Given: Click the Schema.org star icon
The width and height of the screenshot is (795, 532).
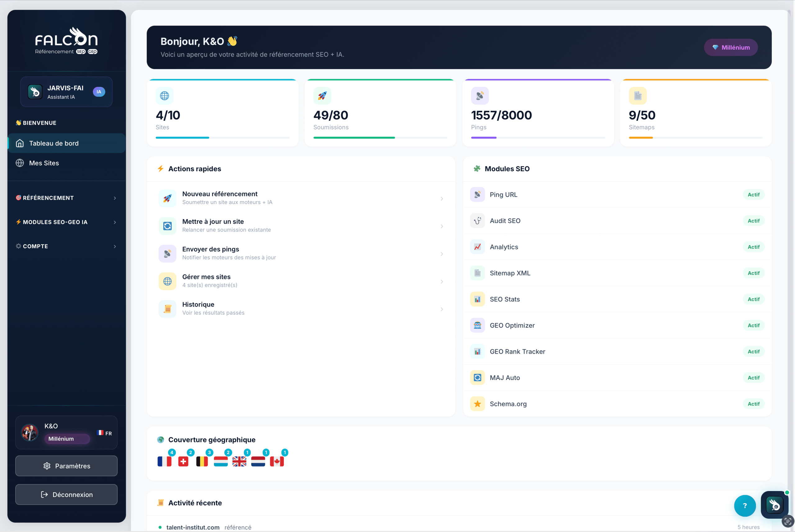Looking at the screenshot, I should pos(477,404).
